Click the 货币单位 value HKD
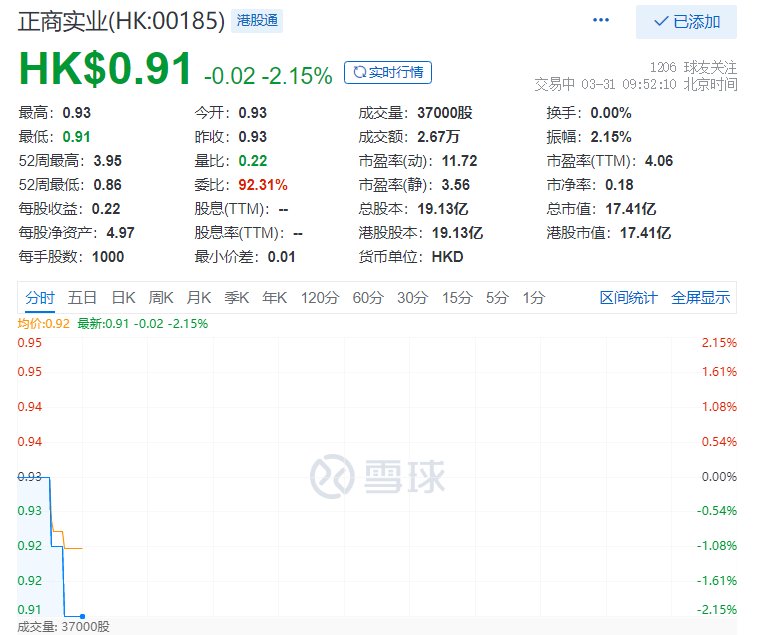The image size is (761, 635). [447, 257]
